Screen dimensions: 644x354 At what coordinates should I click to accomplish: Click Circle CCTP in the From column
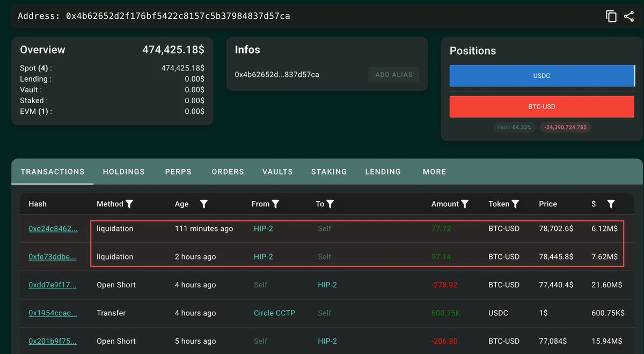(x=274, y=313)
